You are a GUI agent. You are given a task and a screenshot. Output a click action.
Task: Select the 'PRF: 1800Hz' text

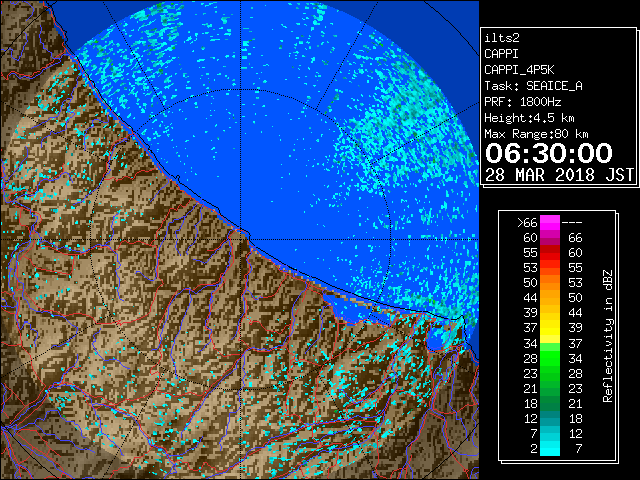point(523,102)
